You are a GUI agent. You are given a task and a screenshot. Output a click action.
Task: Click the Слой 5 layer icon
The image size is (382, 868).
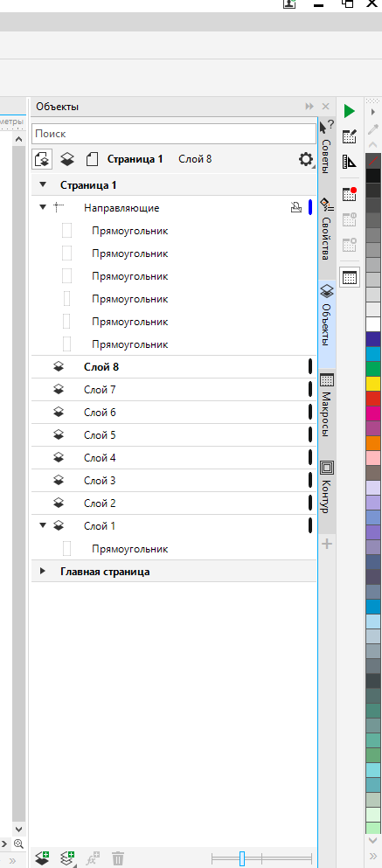click(59, 435)
